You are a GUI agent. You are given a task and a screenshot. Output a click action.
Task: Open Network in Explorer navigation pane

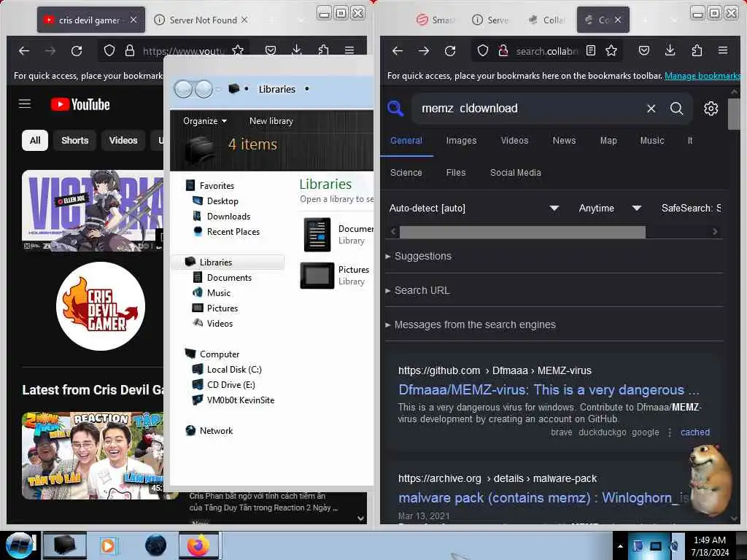click(216, 431)
